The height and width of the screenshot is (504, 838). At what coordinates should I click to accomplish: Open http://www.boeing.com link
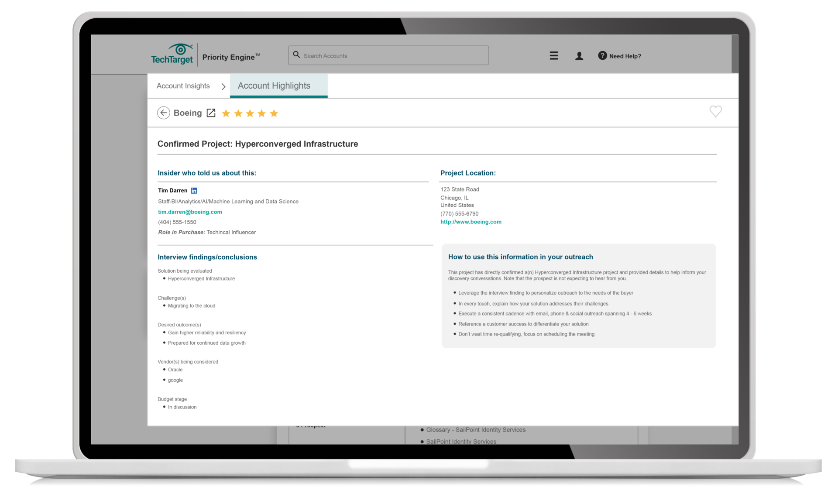click(471, 222)
